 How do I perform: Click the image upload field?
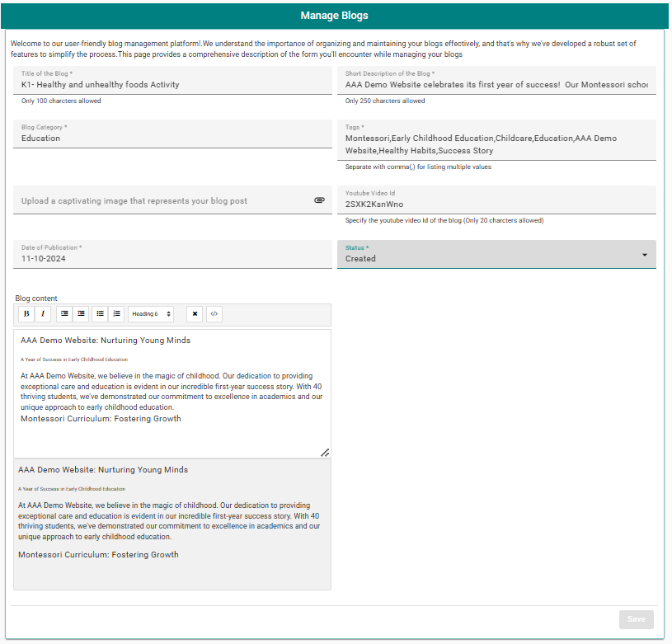(172, 200)
